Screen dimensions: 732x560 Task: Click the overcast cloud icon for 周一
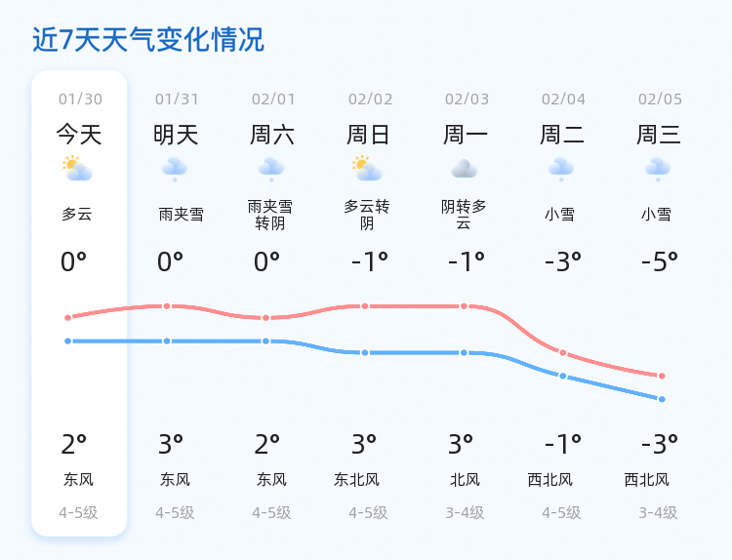click(x=465, y=169)
